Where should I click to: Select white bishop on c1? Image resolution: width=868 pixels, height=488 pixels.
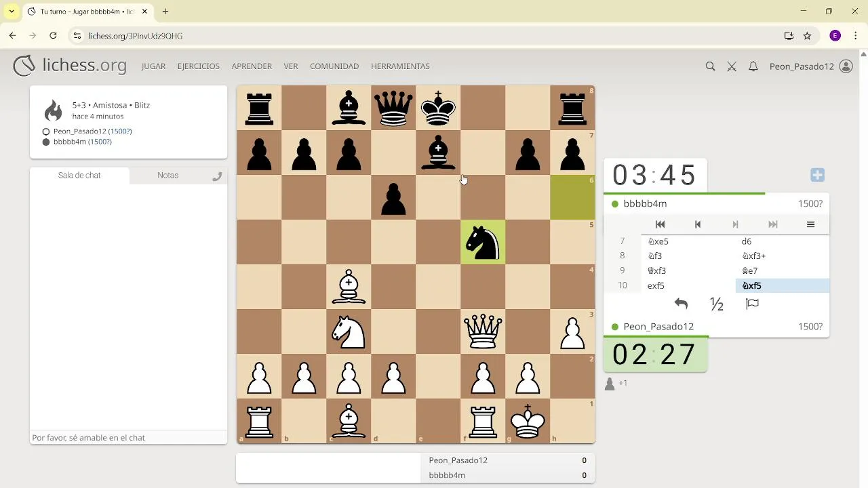click(x=349, y=421)
